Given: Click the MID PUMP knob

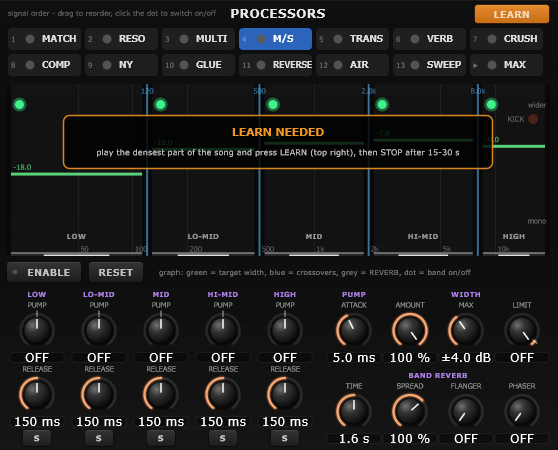Looking at the screenshot, I should pos(161,330).
